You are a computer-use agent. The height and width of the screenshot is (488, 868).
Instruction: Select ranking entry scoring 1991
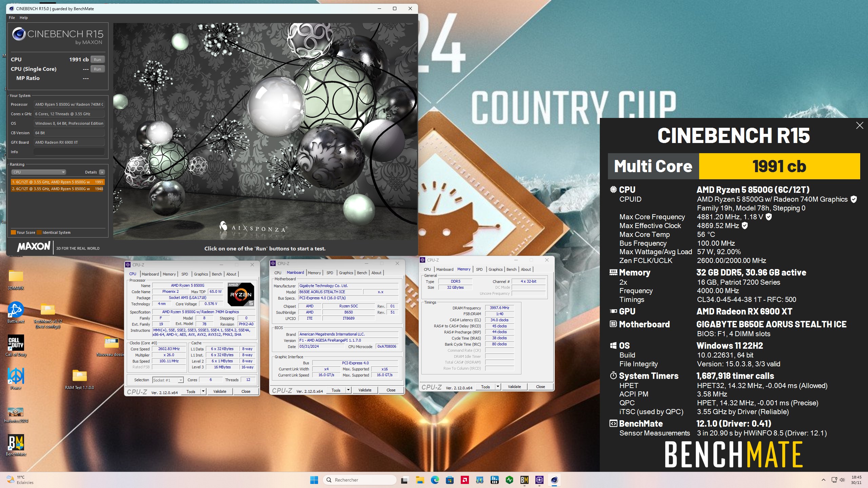(x=58, y=182)
